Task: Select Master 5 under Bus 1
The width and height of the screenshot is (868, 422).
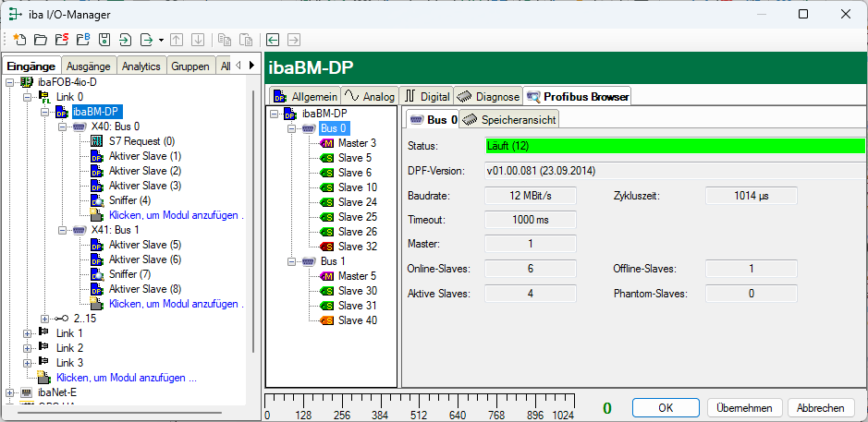Action: pyautogui.click(x=357, y=275)
